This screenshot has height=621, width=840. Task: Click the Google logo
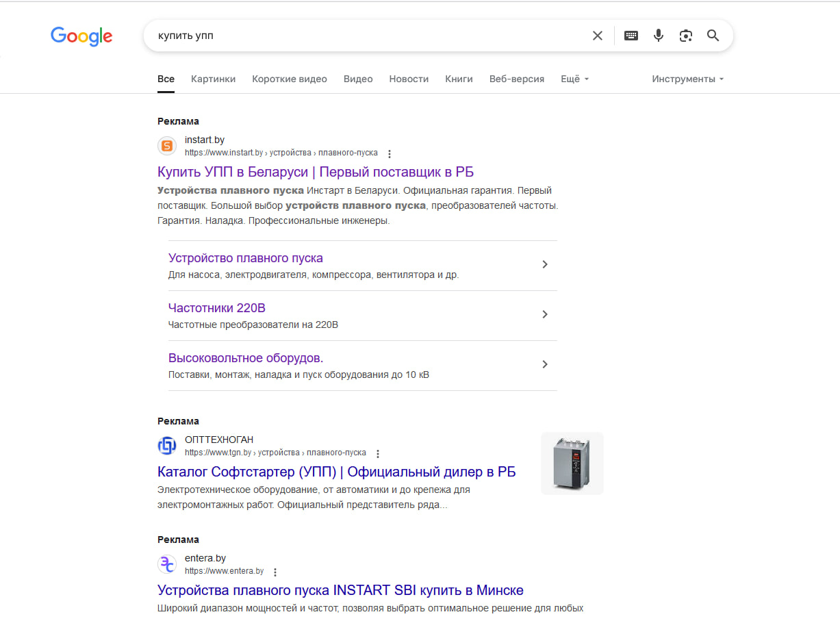tap(81, 36)
